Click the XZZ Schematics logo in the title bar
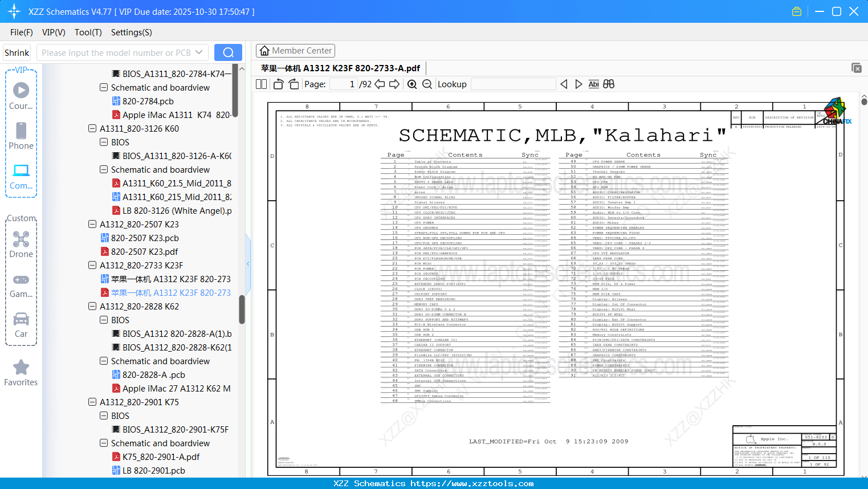Viewport: 868px width, 489px height. [14, 11]
